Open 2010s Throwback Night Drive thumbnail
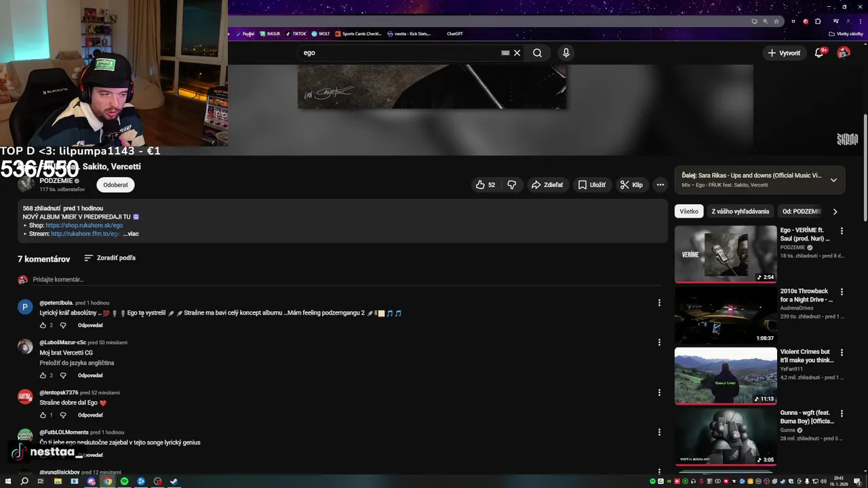This screenshot has width=868, height=488. tap(726, 315)
